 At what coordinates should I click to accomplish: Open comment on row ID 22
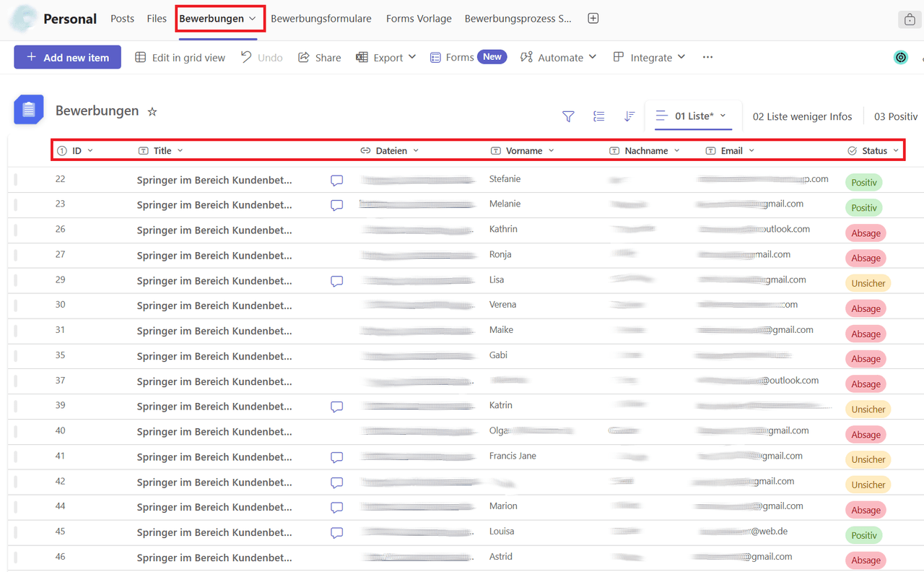336,181
